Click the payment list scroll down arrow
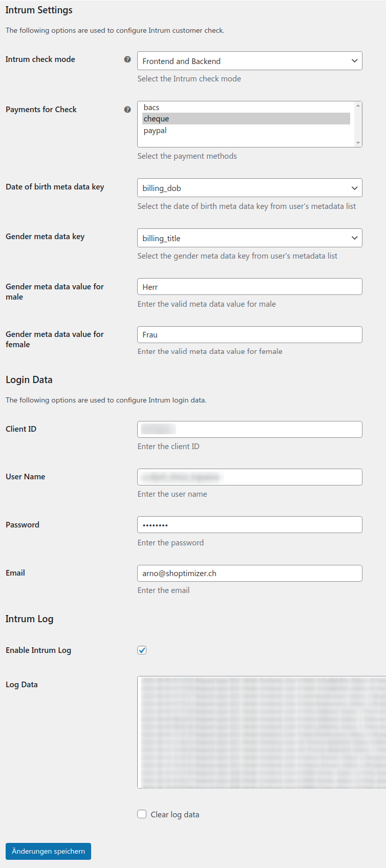 pyautogui.click(x=358, y=143)
